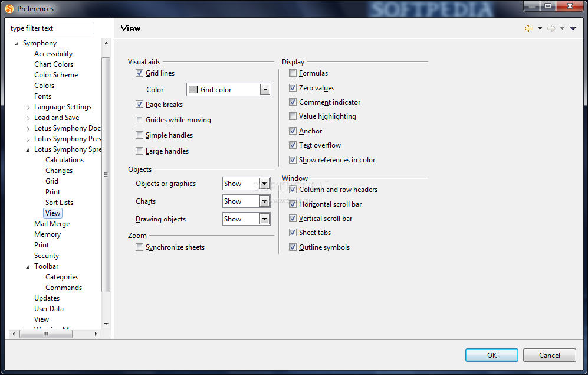Viewport: 588px width, 375px height.
Task: Enable Large handles checkbox
Action: click(140, 151)
